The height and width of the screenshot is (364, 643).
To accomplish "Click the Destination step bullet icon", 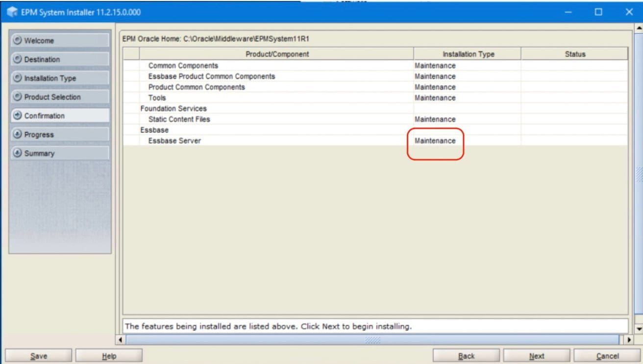I will pyautogui.click(x=18, y=59).
